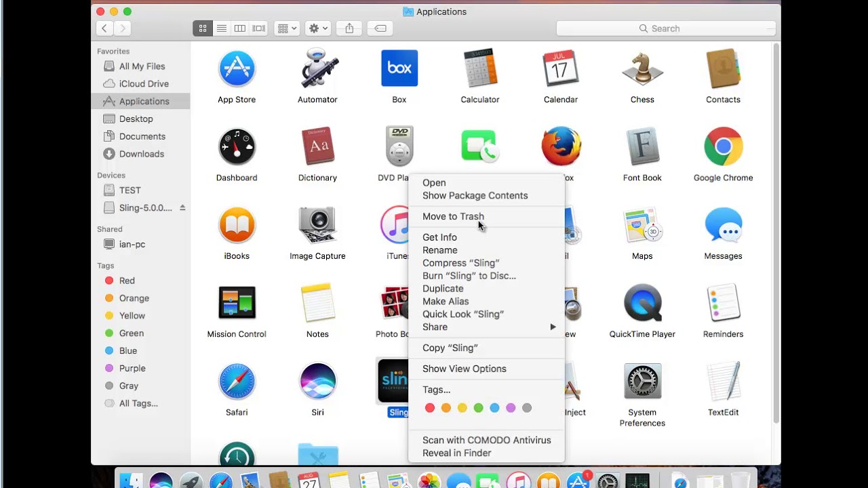868x488 pixels.
Task: Select the Siri app icon
Action: point(317,381)
